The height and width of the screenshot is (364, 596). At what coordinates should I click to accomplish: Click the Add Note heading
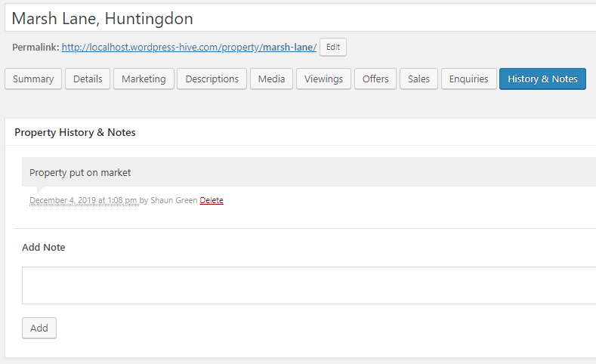(43, 248)
